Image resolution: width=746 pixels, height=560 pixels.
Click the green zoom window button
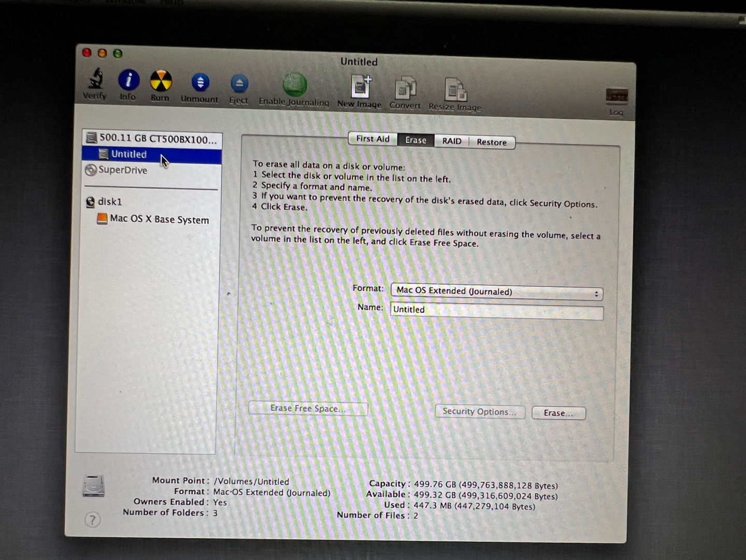[118, 53]
